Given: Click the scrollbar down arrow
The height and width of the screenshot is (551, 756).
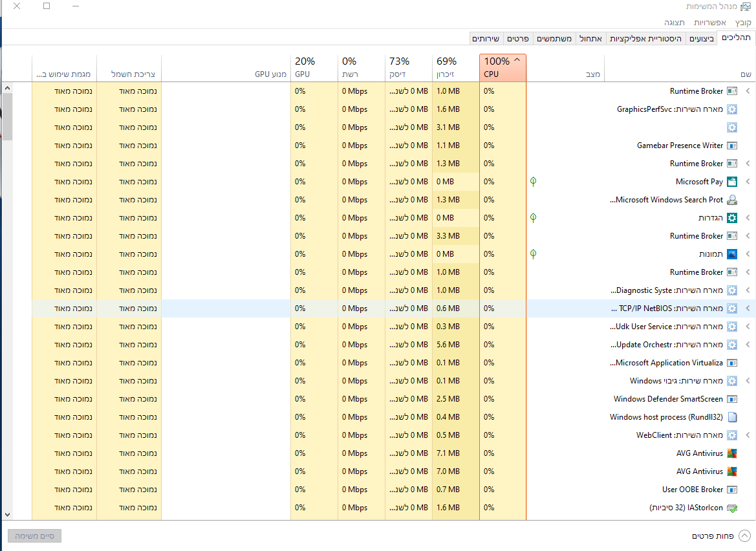Looking at the screenshot, I should (7, 514).
